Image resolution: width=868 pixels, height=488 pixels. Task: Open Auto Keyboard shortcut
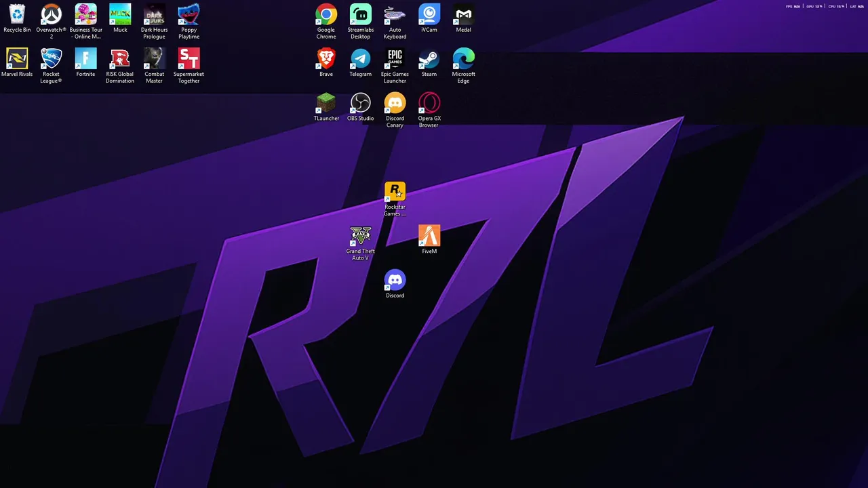coord(395,22)
